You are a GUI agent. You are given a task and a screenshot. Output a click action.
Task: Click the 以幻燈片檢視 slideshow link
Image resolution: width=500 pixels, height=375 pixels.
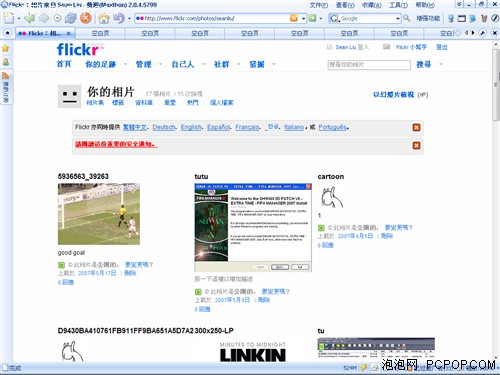394,95
